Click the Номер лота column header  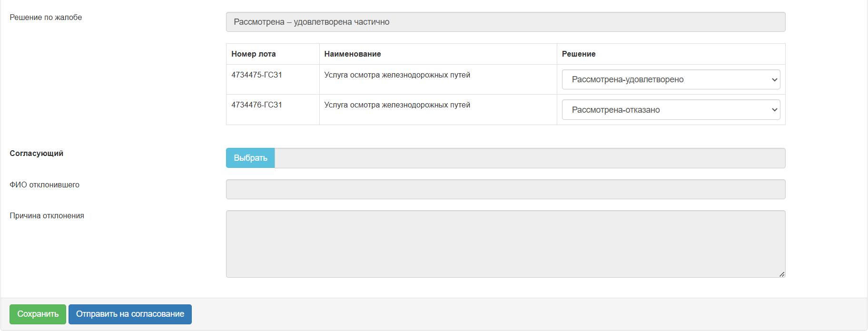click(273, 54)
